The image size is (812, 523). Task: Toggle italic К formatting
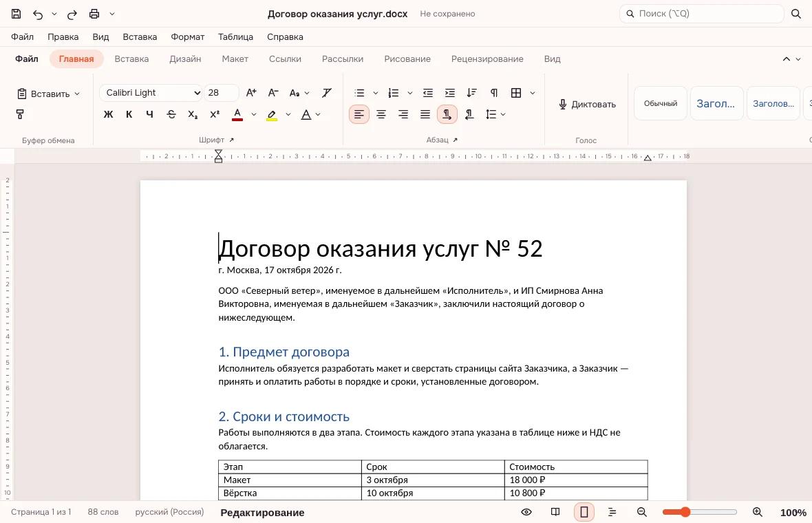point(129,114)
